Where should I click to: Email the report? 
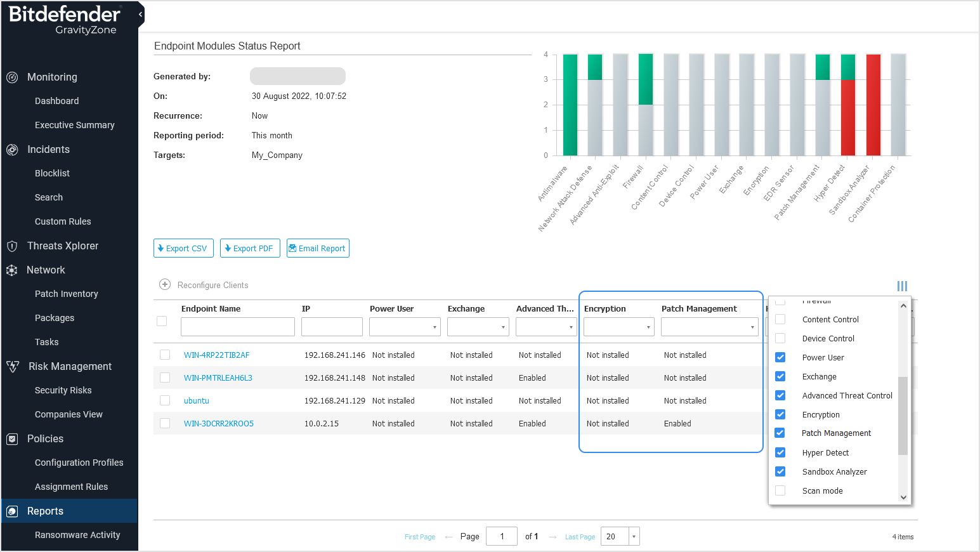tap(318, 248)
